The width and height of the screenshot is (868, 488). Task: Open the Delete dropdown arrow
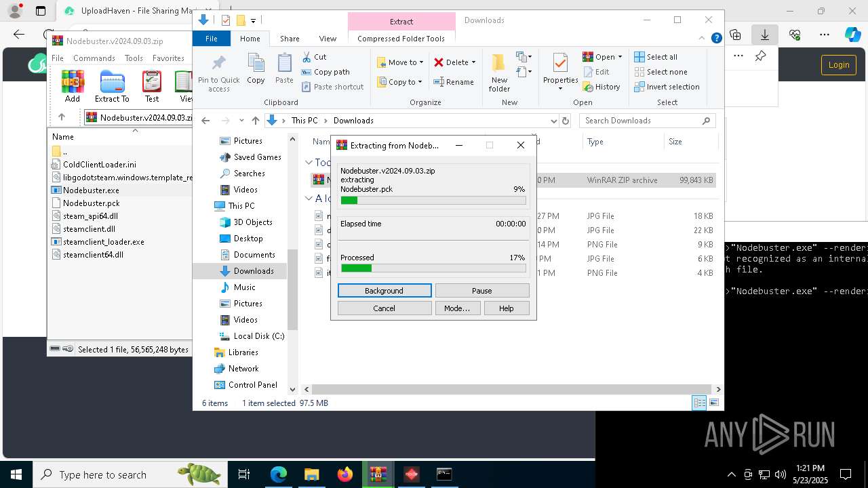[x=473, y=62]
